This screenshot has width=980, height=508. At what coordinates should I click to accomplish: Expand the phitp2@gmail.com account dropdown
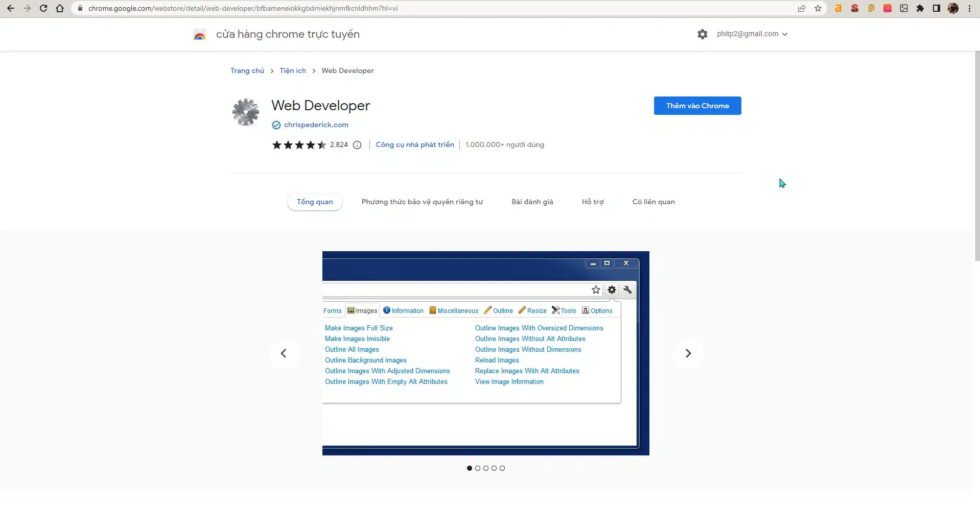[x=752, y=34]
